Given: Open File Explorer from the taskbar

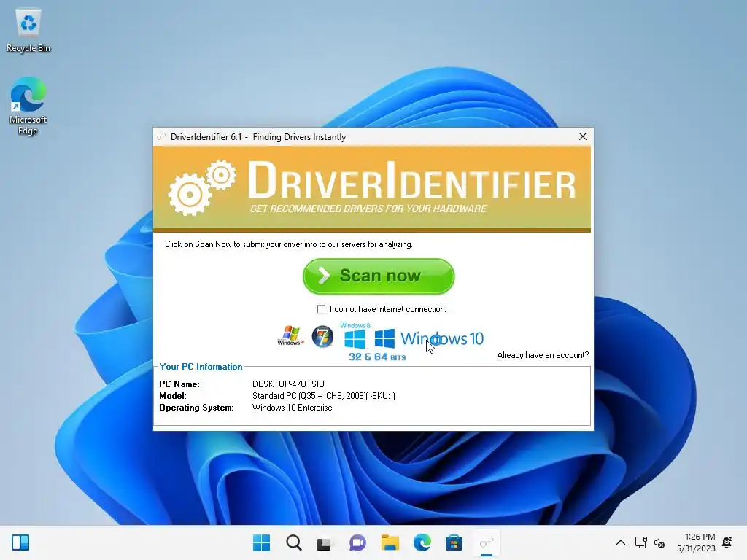Looking at the screenshot, I should point(390,542).
